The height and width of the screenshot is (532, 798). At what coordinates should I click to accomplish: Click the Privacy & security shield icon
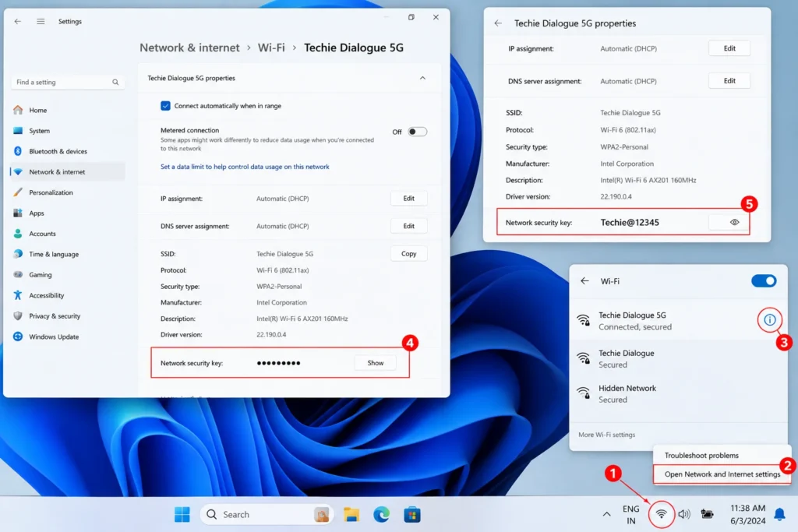(18, 315)
